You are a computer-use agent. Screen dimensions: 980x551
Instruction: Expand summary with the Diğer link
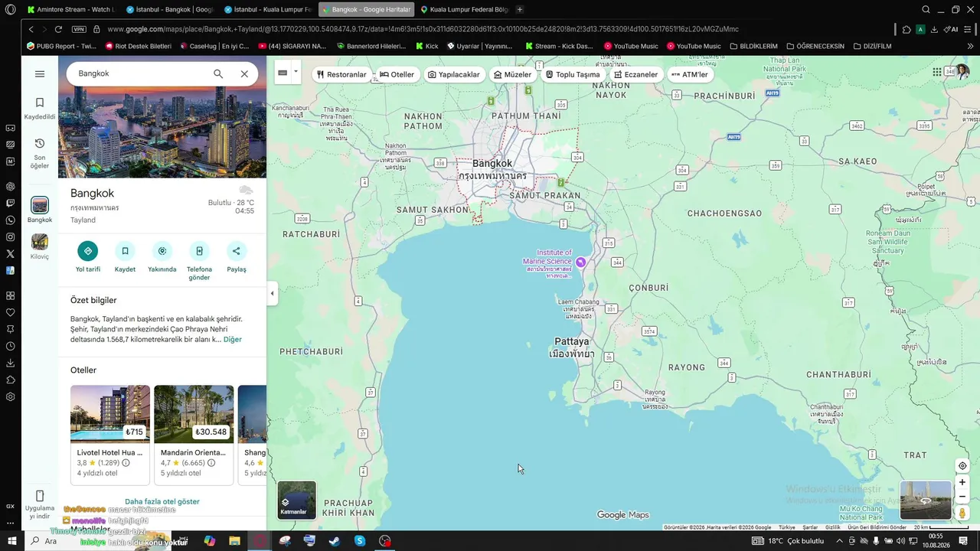pyautogui.click(x=233, y=339)
